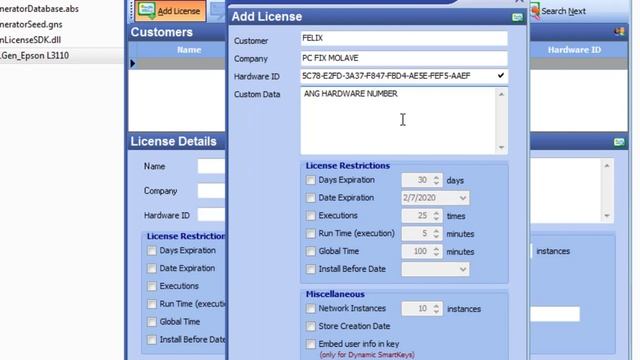Check Run Time (execution) in Add License dialog
Viewport: 640px width, 360px height.
point(311,233)
